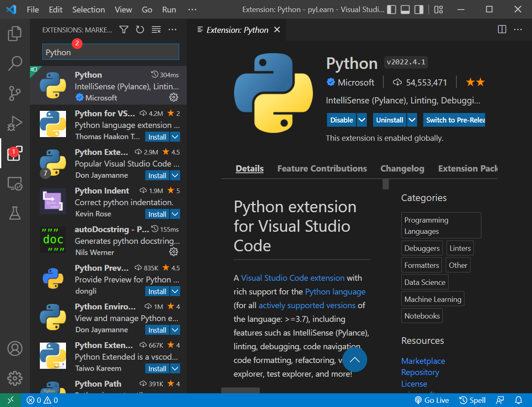532x407 pixels.
Task: Open the Remote Explorer view
Action: coord(15,183)
